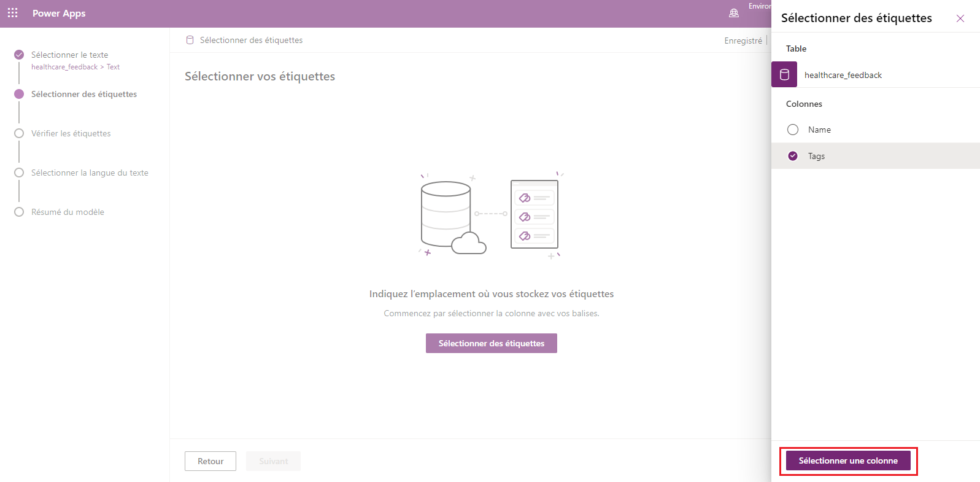Open the Résumé du modèle step
The height and width of the screenshot is (482, 980).
coord(68,212)
